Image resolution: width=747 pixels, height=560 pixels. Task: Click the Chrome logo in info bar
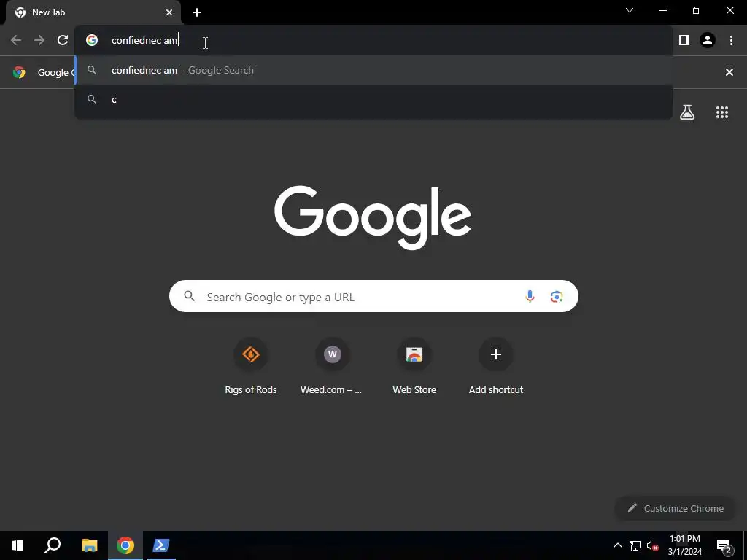point(19,72)
